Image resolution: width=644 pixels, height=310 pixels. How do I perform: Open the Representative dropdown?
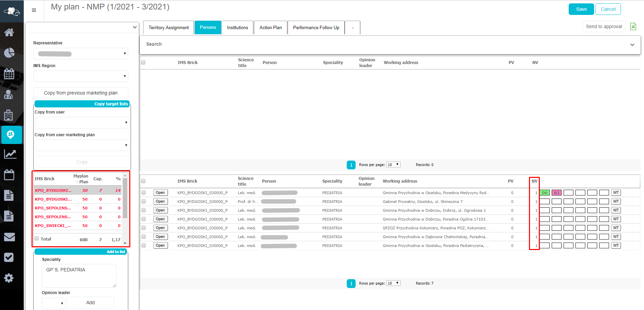[x=81, y=54]
